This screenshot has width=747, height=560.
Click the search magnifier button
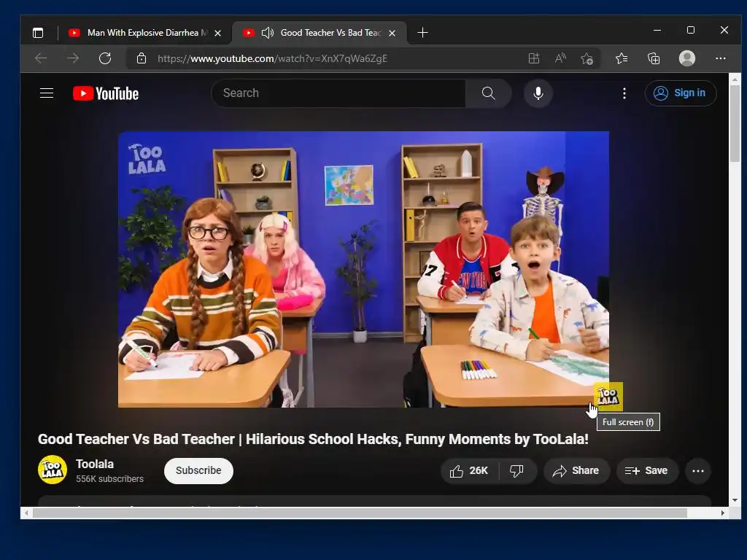(488, 93)
